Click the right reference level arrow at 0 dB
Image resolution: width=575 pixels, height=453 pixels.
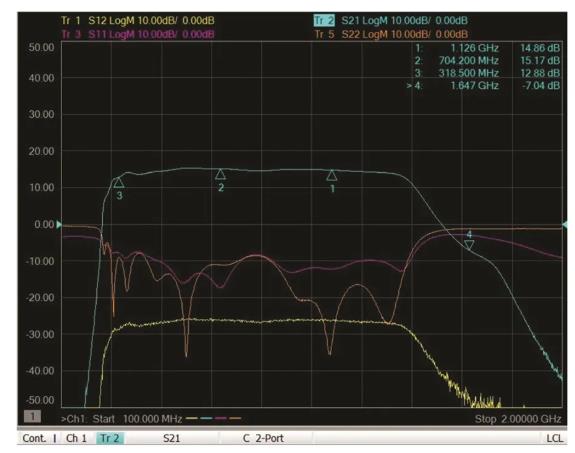point(565,224)
